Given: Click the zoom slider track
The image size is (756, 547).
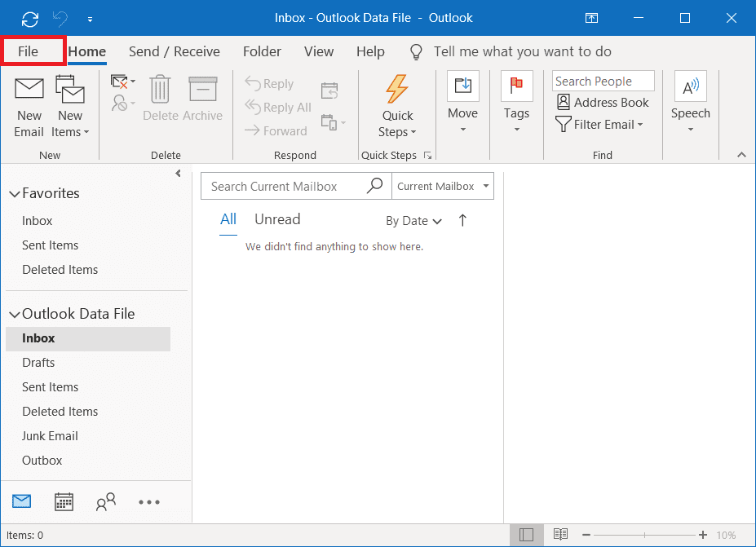Looking at the screenshot, I should point(644,535).
